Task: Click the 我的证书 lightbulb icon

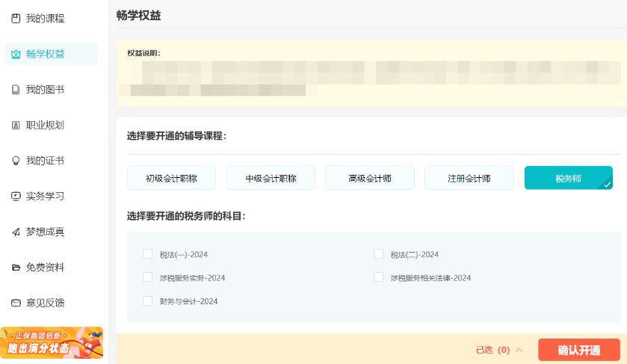Action: [x=16, y=161]
